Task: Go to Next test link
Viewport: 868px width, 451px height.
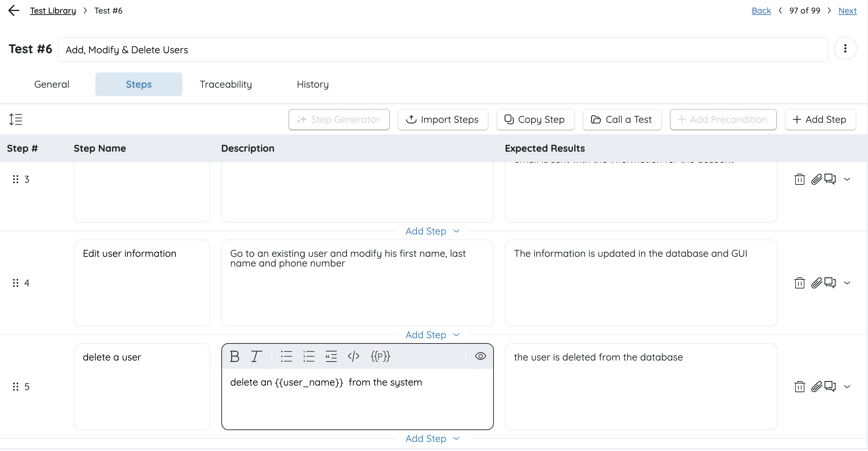Action: (847, 11)
